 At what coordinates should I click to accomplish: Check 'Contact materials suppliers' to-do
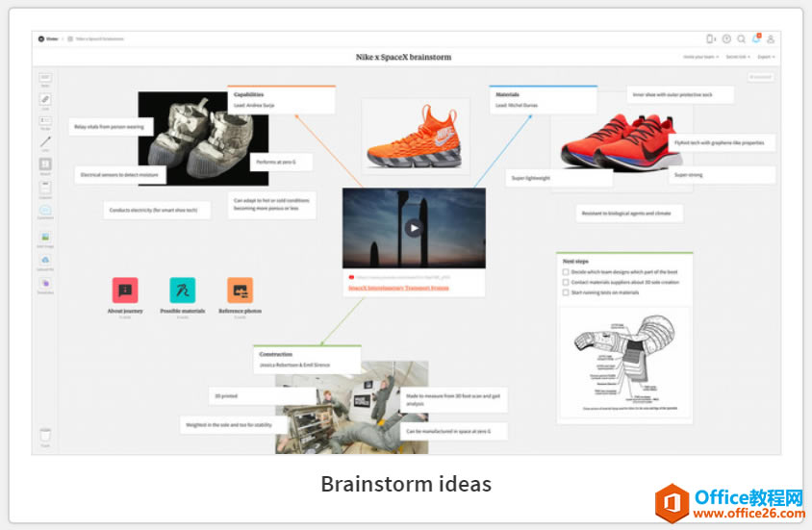pyautogui.click(x=566, y=282)
